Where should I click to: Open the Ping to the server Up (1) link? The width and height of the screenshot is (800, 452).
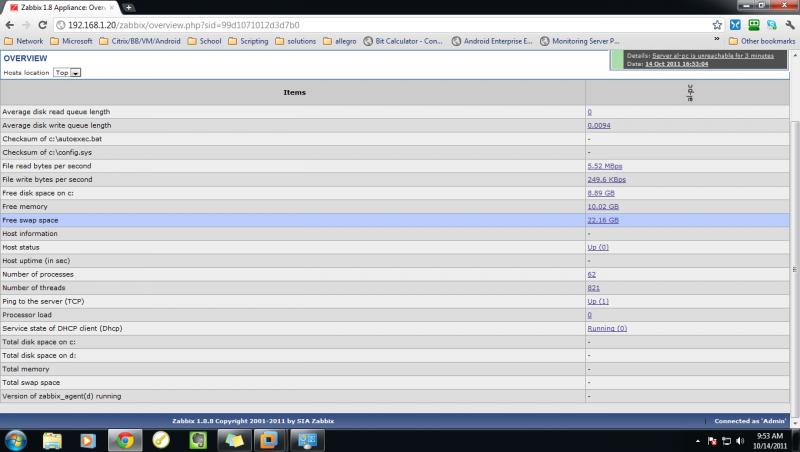click(597, 302)
